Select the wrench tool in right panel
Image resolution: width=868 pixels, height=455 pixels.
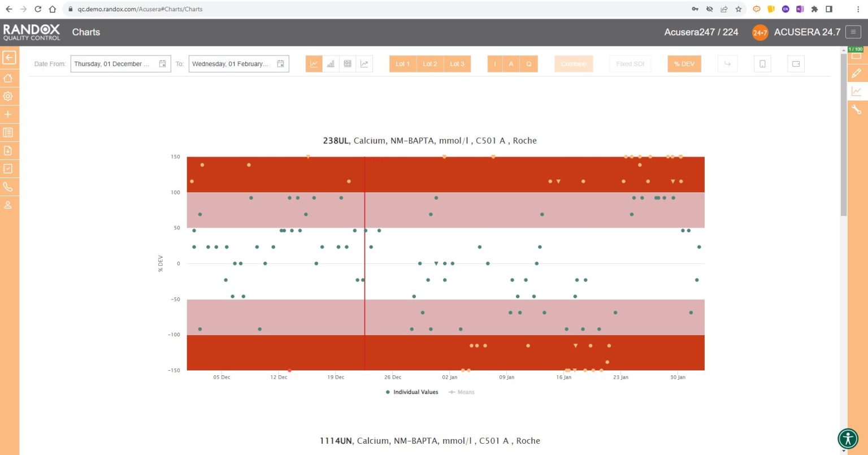pos(857,110)
